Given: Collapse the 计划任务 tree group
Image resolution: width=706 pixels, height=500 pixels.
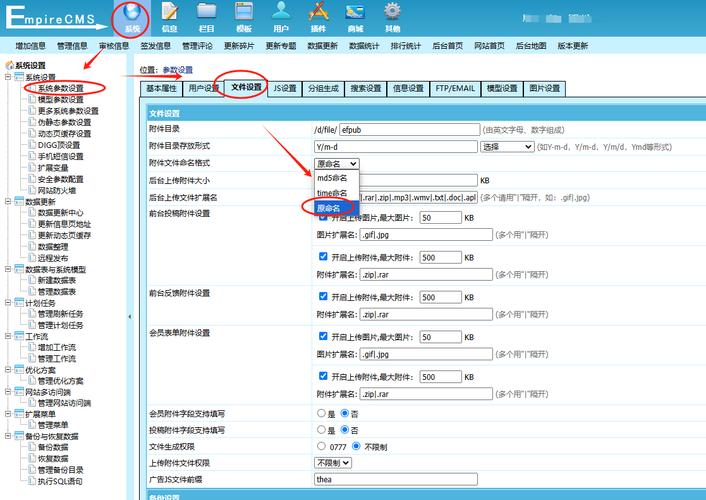Looking at the screenshot, I should [8, 303].
